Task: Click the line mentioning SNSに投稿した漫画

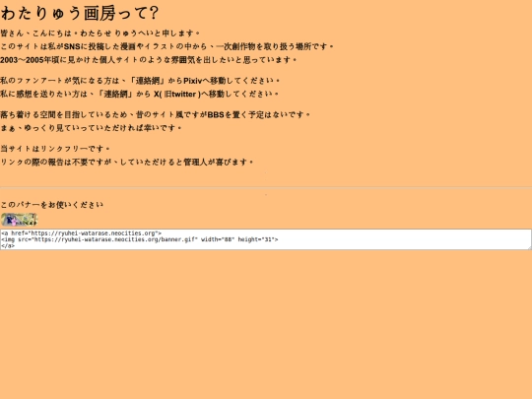Action: pyautogui.click(x=166, y=46)
